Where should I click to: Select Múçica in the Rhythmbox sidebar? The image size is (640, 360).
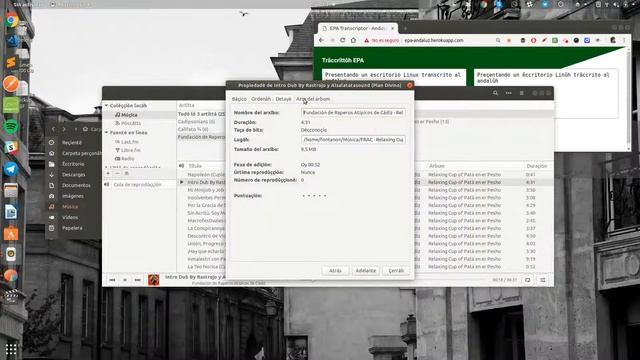(129, 115)
